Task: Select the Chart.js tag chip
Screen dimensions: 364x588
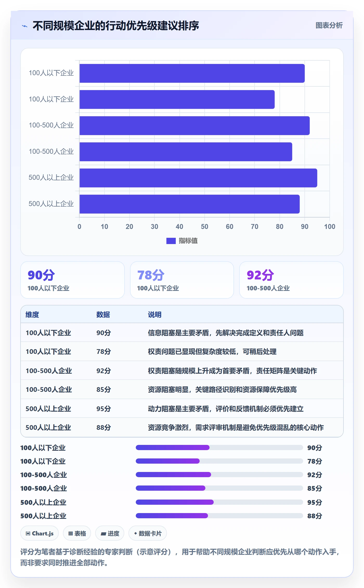Action: pyautogui.click(x=40, y=533)
